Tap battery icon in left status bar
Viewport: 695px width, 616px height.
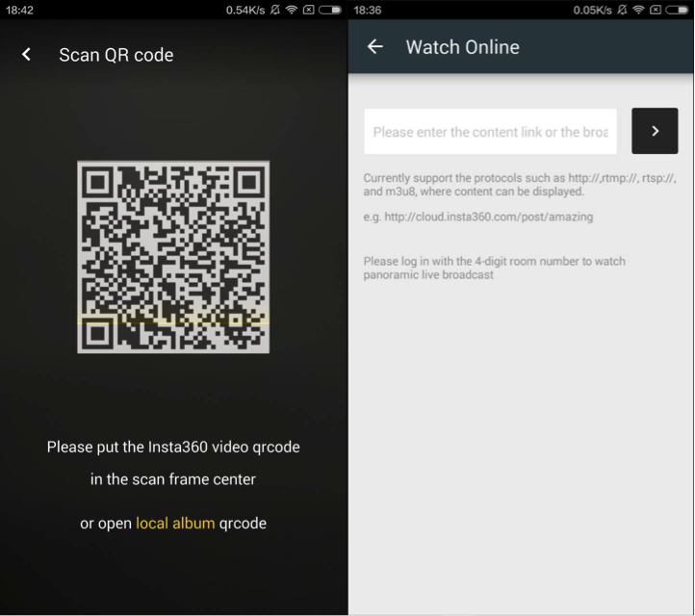click(330, 10)
